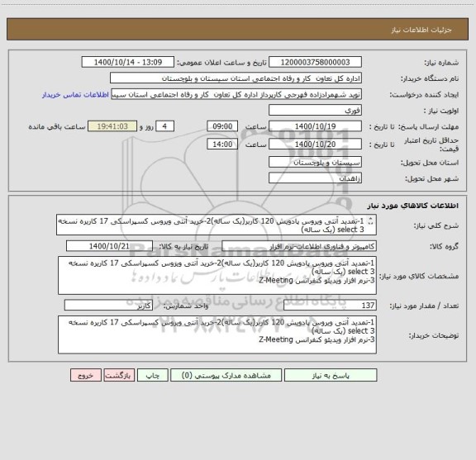Screen dimensions: 476x460
Task: Click the scroll arrows in شرح کلی نیاز box
Action: (x=370, y=221)
